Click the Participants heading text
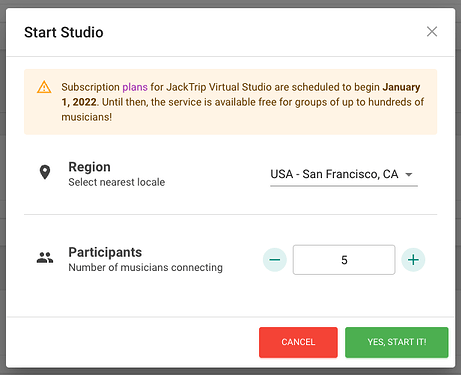Viewport: 461px width, 375px height. [x=105, y=252]
